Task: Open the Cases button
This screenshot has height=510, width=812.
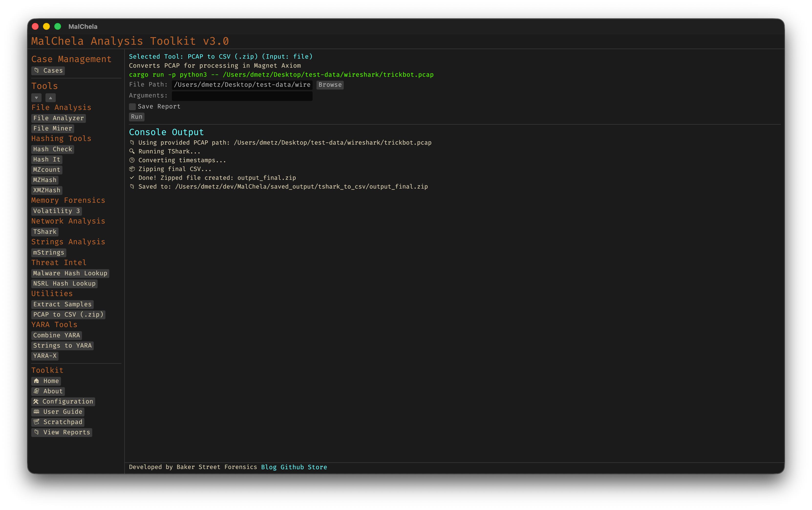Action: pos(48,70)
